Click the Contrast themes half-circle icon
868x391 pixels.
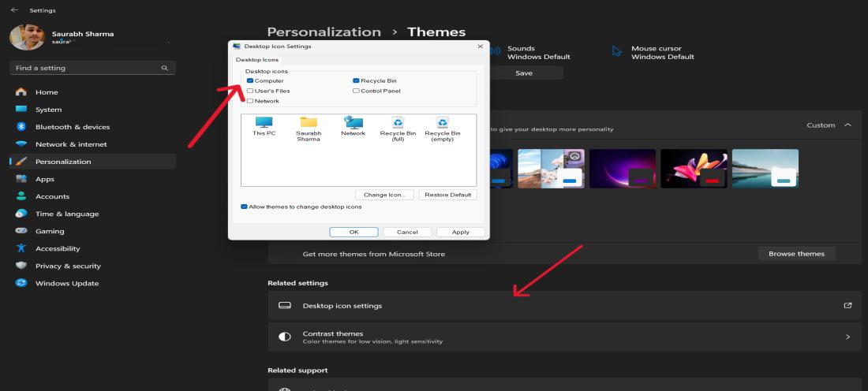[x=285, y=337]
